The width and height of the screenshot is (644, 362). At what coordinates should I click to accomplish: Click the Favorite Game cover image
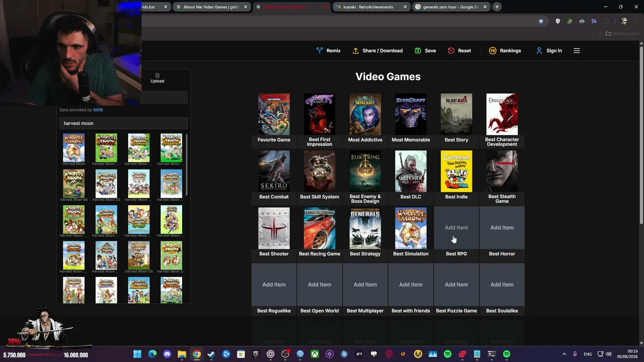point(274,115)
